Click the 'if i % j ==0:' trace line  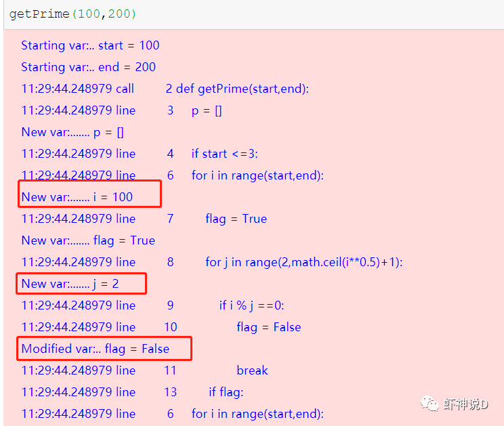click(152, 305)
